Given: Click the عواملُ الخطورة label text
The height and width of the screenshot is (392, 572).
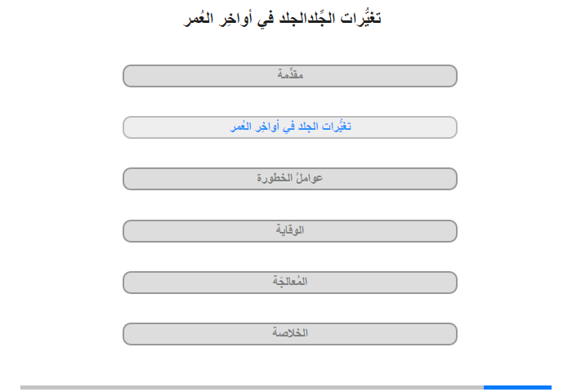Looking at the screenshot, I should [289, 178].
